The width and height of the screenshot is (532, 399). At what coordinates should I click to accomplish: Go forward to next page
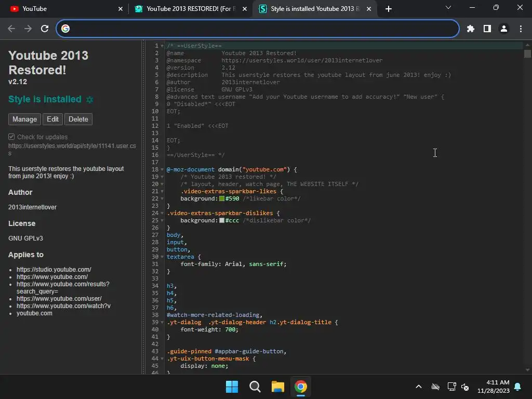[28, 29]
